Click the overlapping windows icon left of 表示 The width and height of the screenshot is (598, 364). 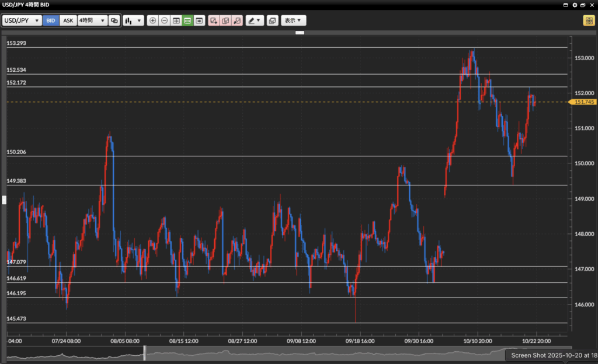pyautogui.click(x=272, y=20)
